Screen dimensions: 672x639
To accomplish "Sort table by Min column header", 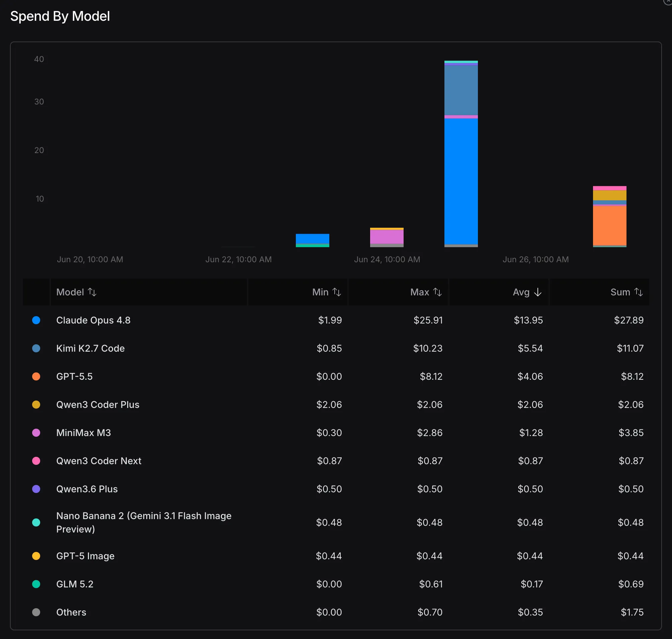I will [x=327, y=292].
